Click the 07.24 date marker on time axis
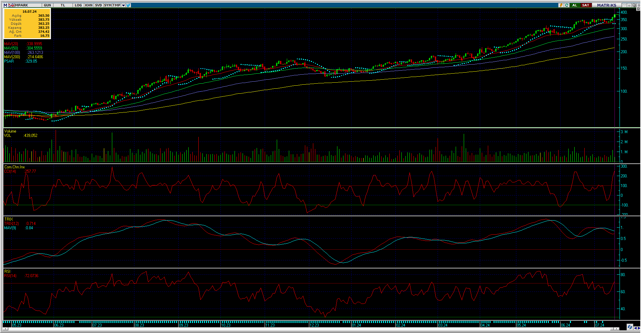Image resolution: width=644 pixels, height=333 pixels. (x=600, y=325)
